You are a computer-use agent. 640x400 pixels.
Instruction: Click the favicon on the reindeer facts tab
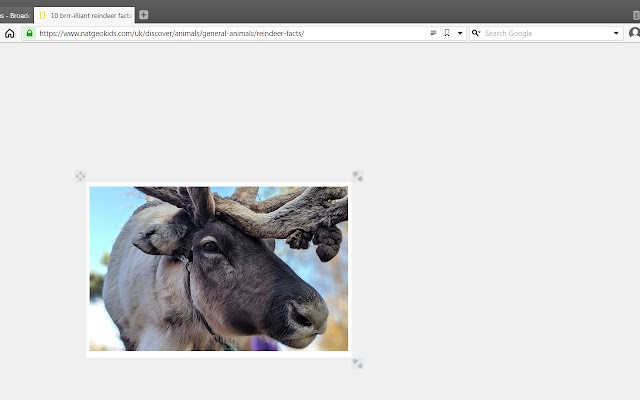tap(43, 15)
